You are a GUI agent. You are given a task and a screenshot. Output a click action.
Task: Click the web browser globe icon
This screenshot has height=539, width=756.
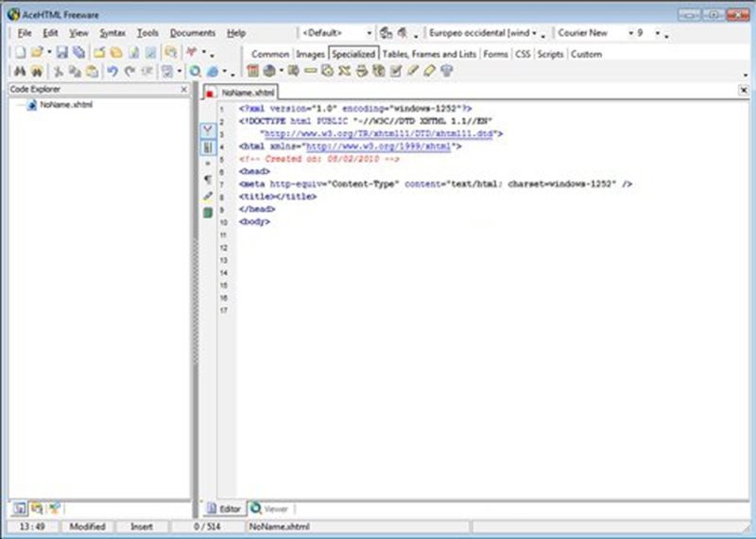tap(213, 71)
